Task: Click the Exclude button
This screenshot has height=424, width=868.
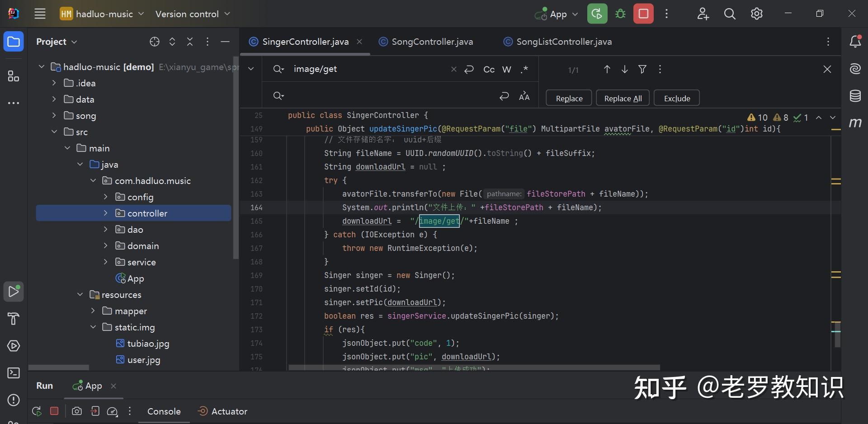Action: pos(677,98)
